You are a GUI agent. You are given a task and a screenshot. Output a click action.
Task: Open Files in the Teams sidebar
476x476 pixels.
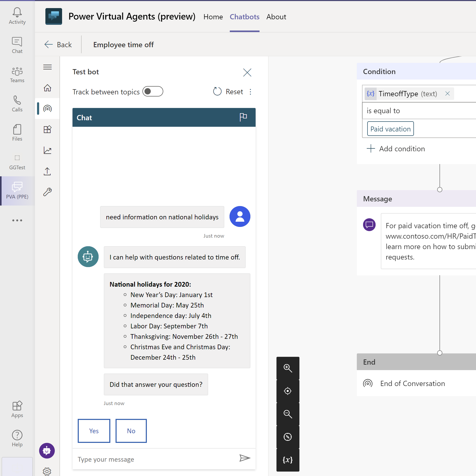[x=17, y=132]
